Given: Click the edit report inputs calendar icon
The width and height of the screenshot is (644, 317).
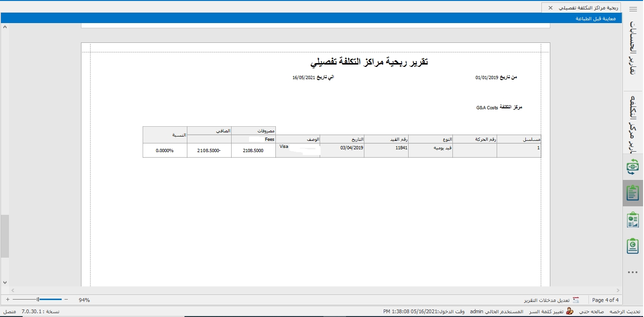Looking at the screenshot, I should point(575,300).
